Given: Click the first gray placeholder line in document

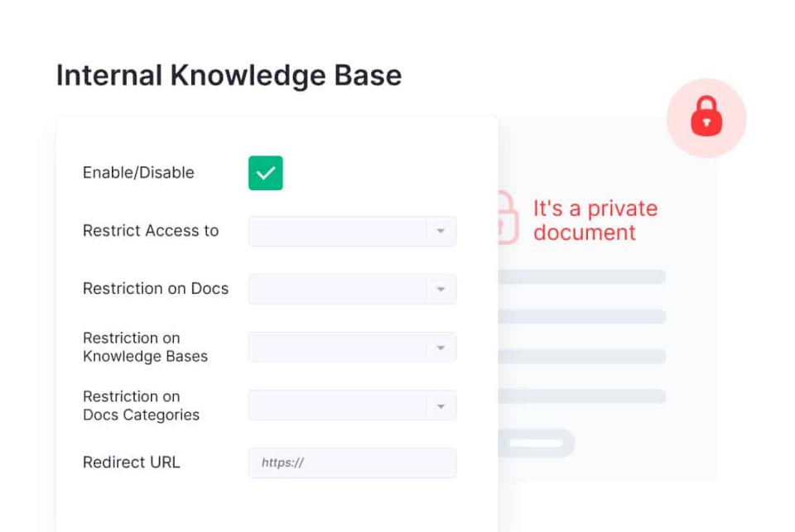Looking at the screenshot, I should tap(582, 276).
